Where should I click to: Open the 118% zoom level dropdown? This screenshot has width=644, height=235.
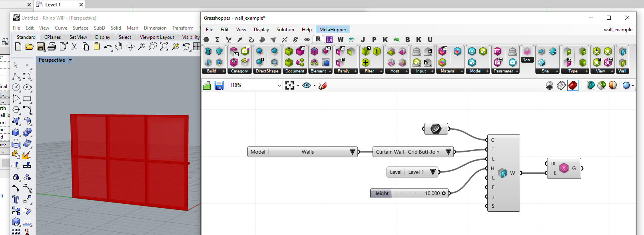click(279, 85)
